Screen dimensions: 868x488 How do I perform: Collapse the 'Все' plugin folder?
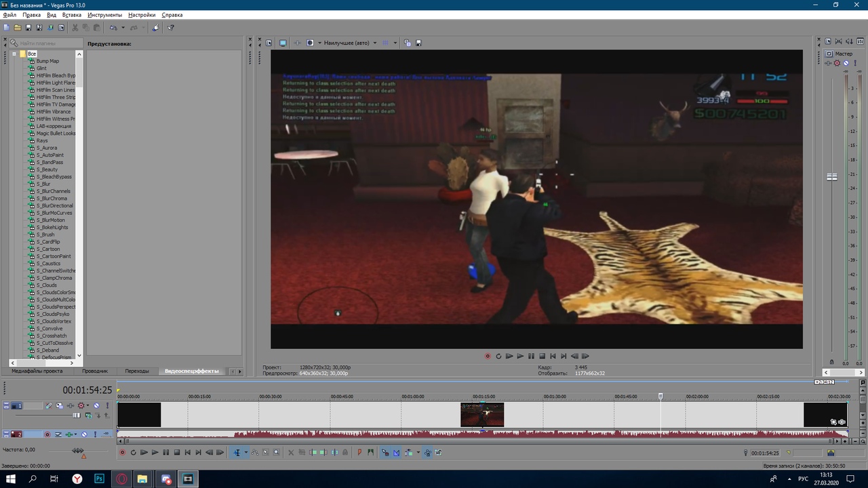coord(14,54)
